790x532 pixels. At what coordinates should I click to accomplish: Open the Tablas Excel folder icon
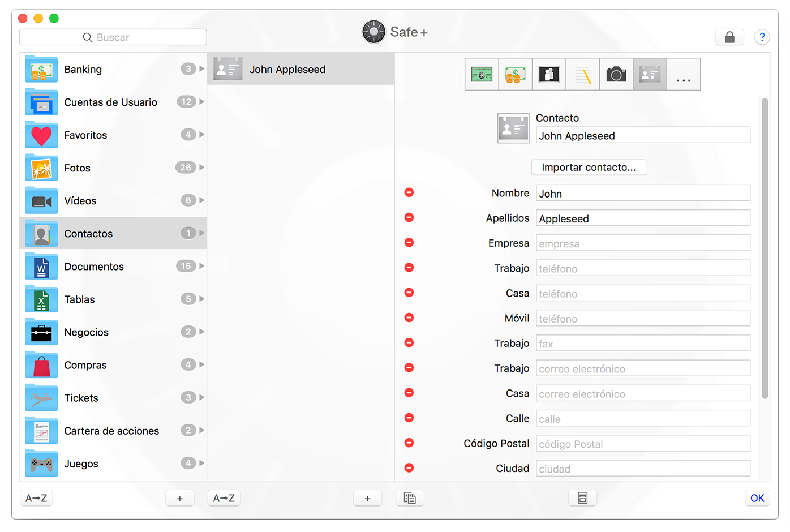41,299
